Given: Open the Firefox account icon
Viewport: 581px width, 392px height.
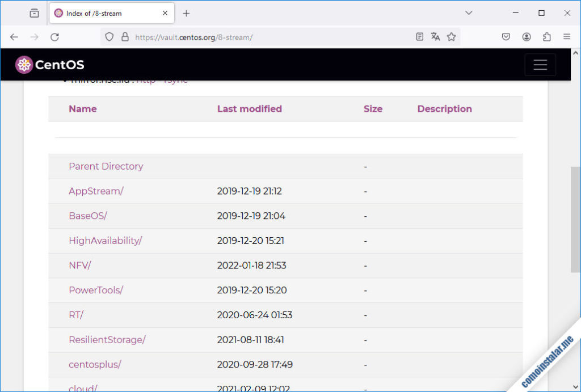Looking at the screenshot, I should point(527,37).
